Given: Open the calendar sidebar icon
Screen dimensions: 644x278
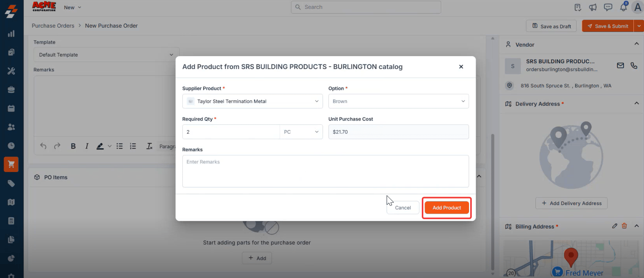Looking at the screenshot, I should [11, 108].
